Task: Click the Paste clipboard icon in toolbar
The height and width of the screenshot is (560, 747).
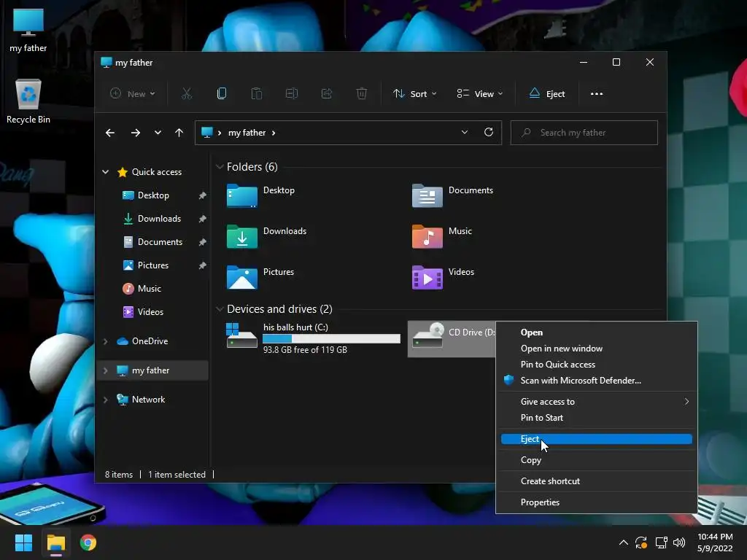Action: click(x=257, y=94)
